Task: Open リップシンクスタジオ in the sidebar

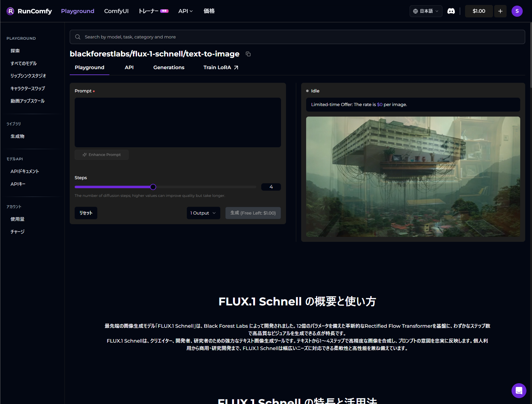Action: click(x=28, y=76)
